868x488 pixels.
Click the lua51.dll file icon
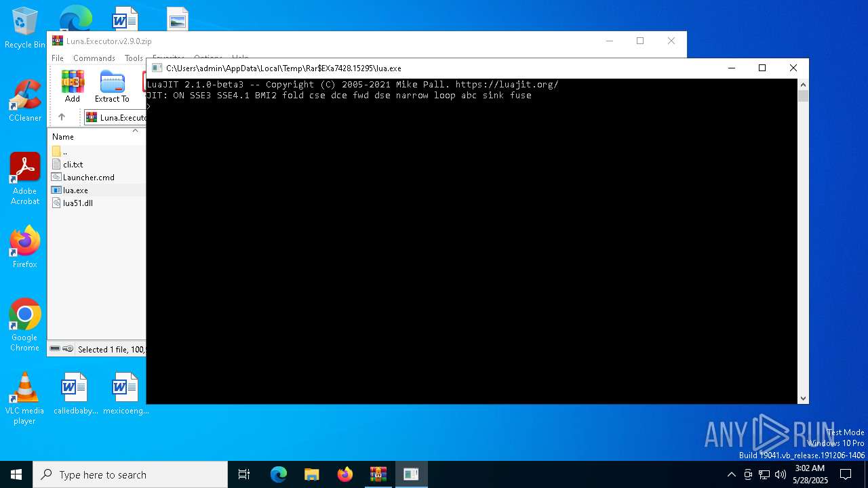click(x=56, y=203)
